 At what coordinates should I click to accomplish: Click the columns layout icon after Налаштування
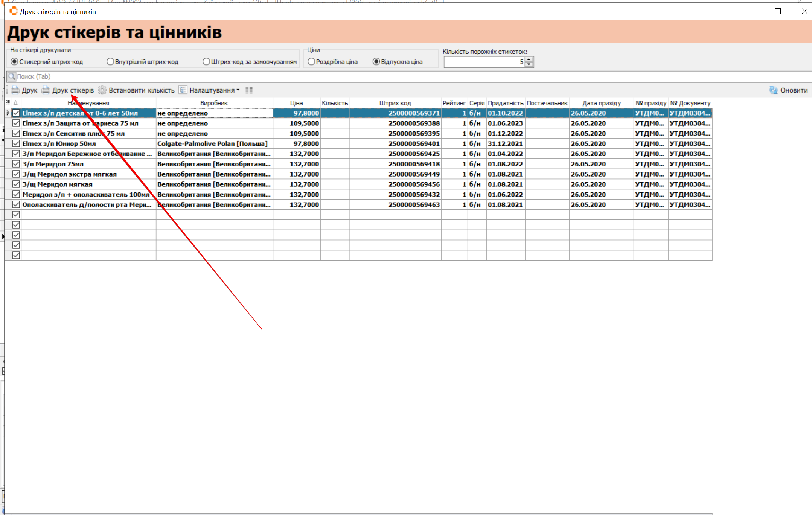[249, 90]
